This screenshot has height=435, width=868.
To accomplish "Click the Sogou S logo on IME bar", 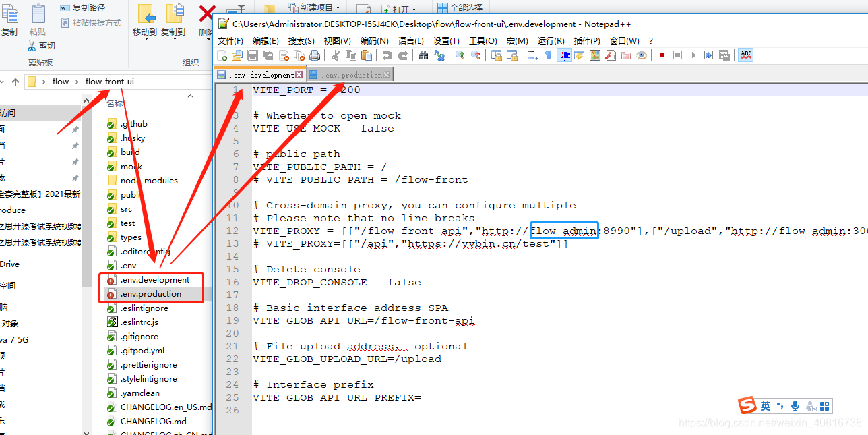I will pos(747,406).
